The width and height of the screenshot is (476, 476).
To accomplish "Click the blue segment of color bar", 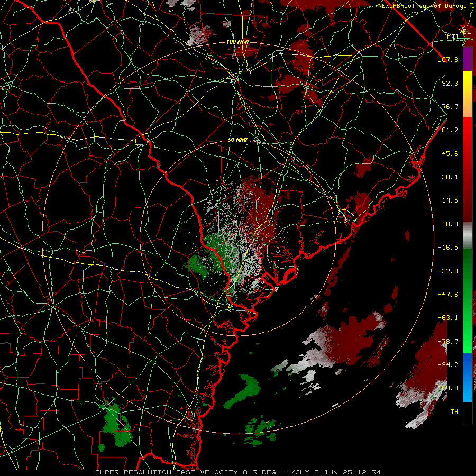I will point(467,377).
